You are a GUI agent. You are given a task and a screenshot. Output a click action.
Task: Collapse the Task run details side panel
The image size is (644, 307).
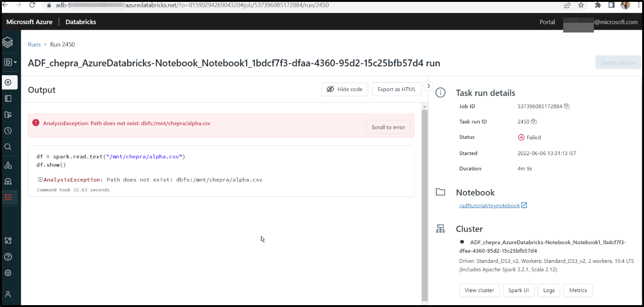click(429, 86)
